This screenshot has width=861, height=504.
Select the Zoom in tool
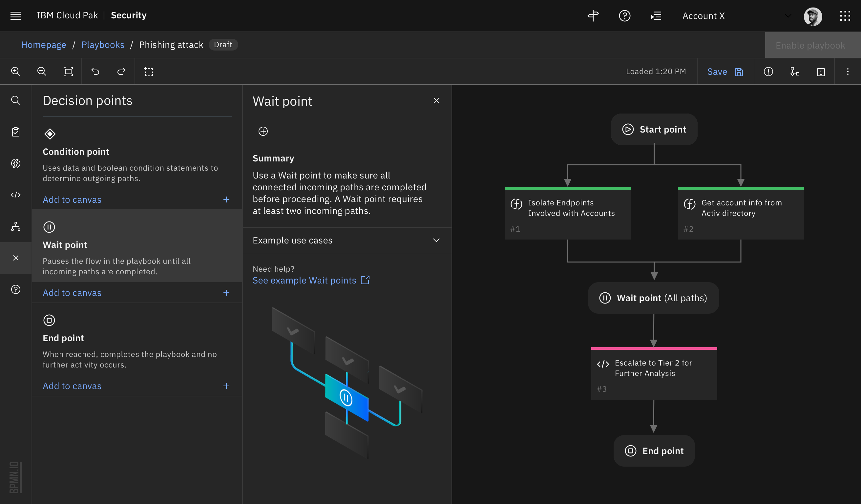[15, 71]
